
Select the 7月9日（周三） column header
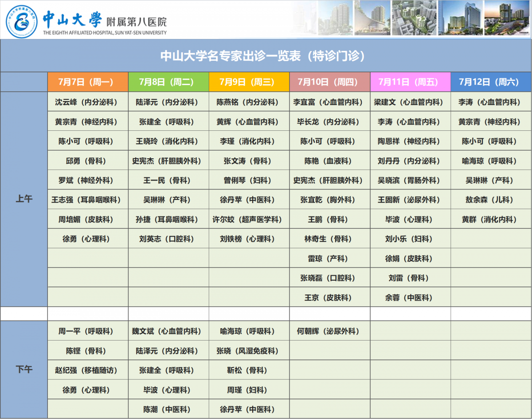tap(249, 82)
